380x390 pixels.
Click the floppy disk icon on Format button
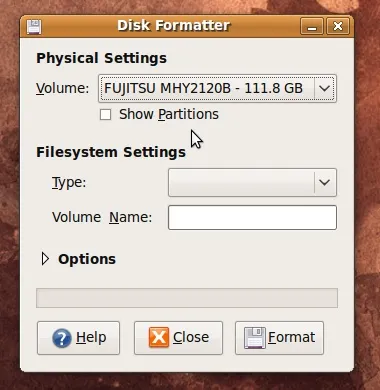pos(255,338)
